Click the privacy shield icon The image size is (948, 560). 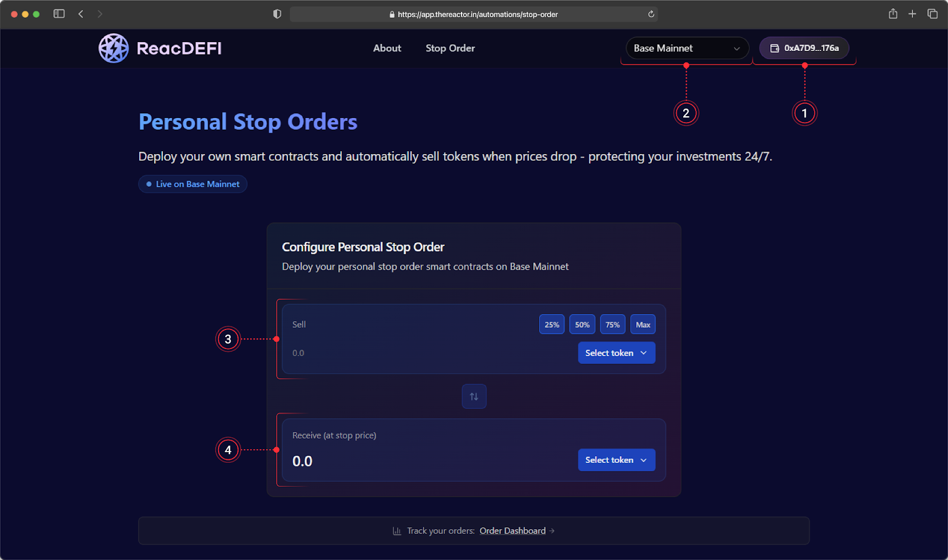click(277, 14)
